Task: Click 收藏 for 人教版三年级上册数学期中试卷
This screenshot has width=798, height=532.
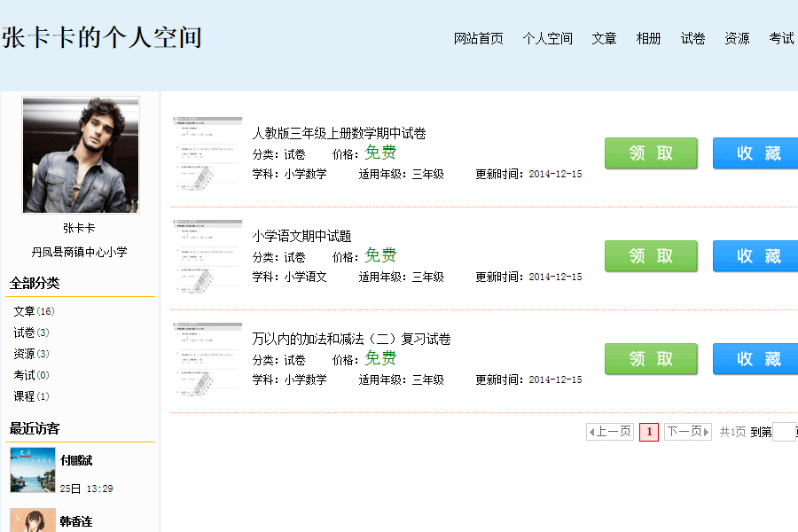Action: (x=756, y=153)
